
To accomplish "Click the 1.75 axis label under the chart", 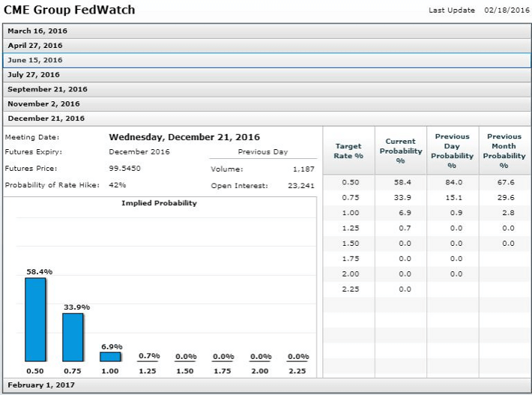I will tap(223, 371).
